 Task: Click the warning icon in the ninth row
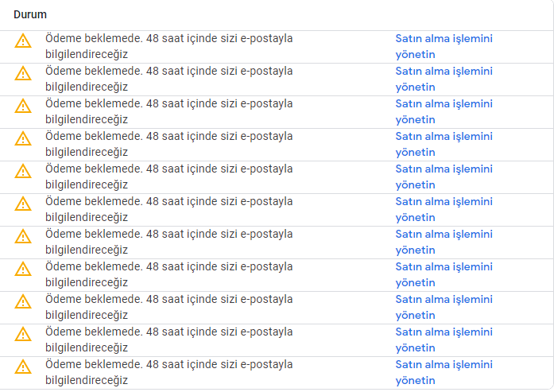23,301
